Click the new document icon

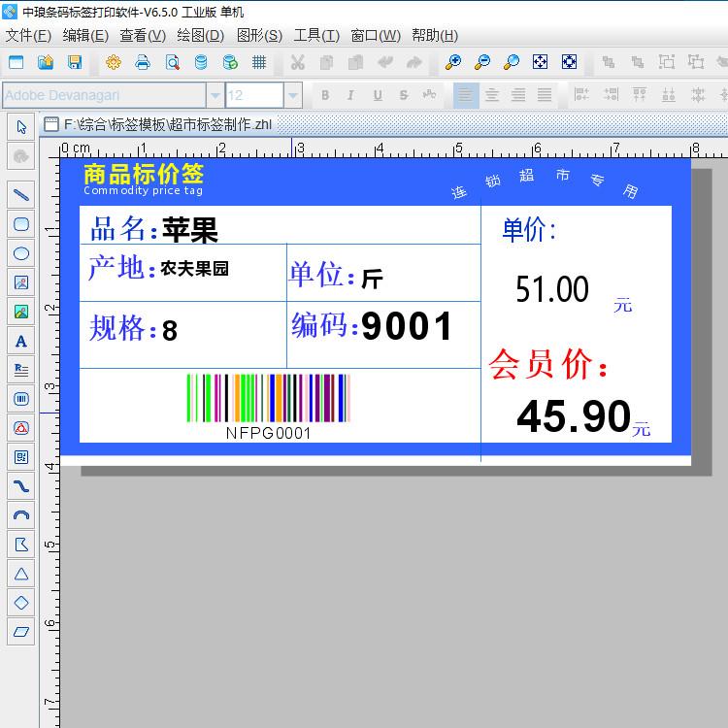click(x=16, y=62)
